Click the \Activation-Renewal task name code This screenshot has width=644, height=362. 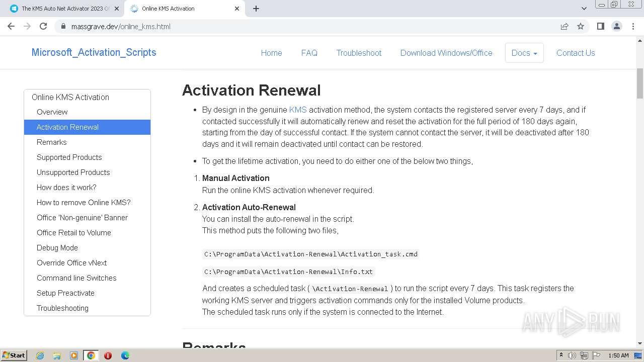pyautogui.click(x=350, y=289)
